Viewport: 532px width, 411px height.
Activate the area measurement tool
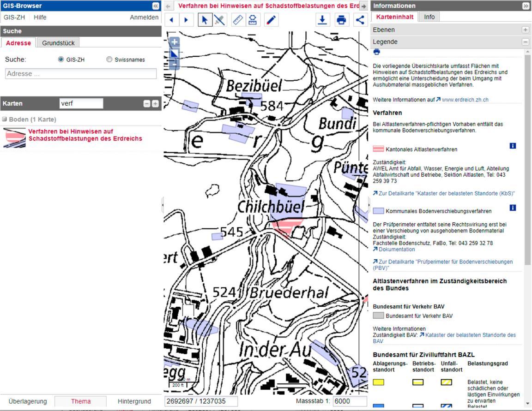tap(253, 20)
